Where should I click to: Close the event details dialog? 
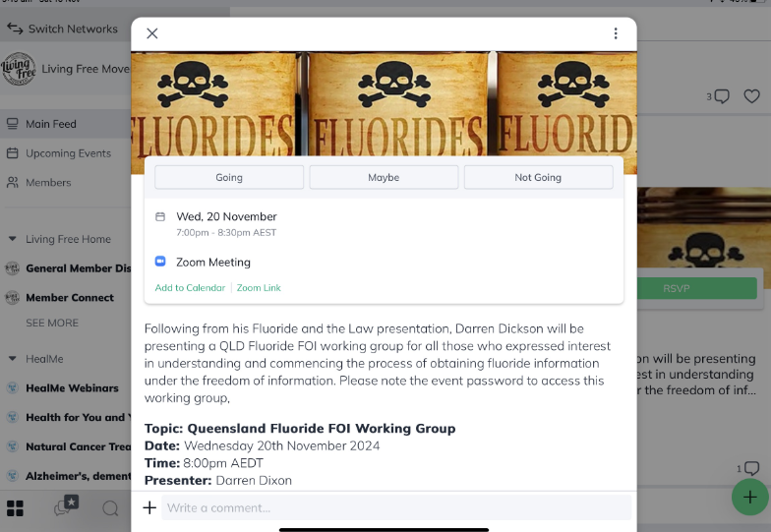coord(151,33)
